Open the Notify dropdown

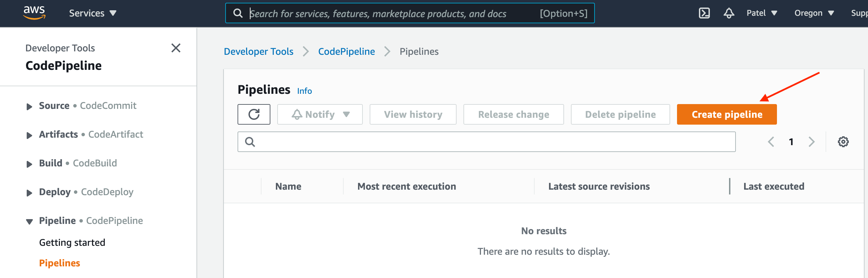point(320,114)
